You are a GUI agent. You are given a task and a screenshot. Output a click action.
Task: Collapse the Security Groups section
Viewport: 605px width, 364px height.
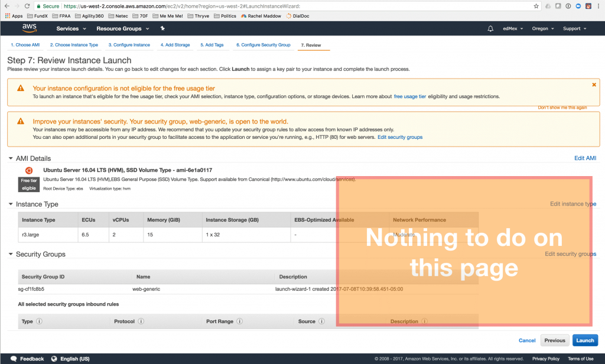pyautogui.click(x=11, y=254)
